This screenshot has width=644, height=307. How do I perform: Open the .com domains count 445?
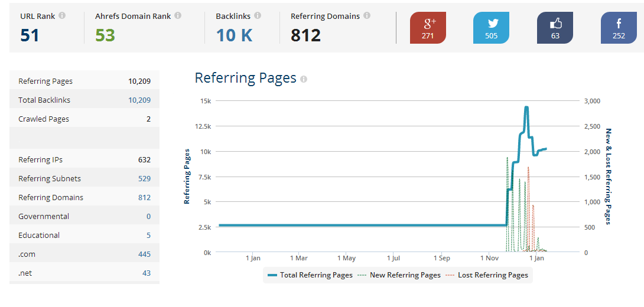click(x=145, y=254)
